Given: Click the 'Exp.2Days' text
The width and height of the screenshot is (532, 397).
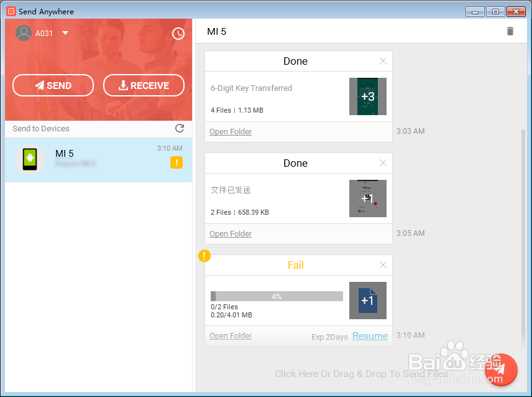Looking at the screenshot, I should [x=329, y=337].
